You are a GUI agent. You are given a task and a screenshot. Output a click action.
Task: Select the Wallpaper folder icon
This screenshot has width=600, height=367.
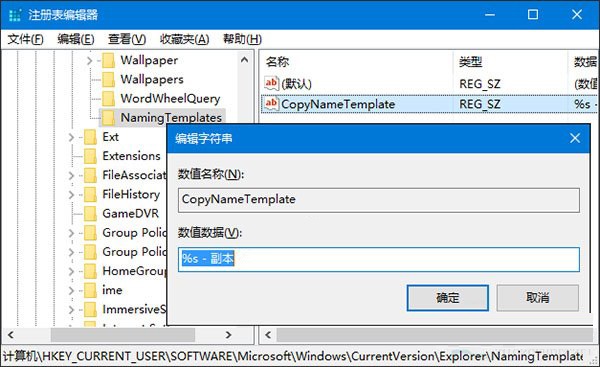point(109,60)
